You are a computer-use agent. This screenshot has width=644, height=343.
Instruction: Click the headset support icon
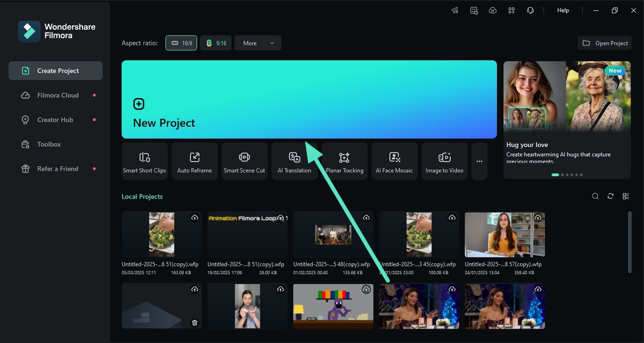coord(531,10)
